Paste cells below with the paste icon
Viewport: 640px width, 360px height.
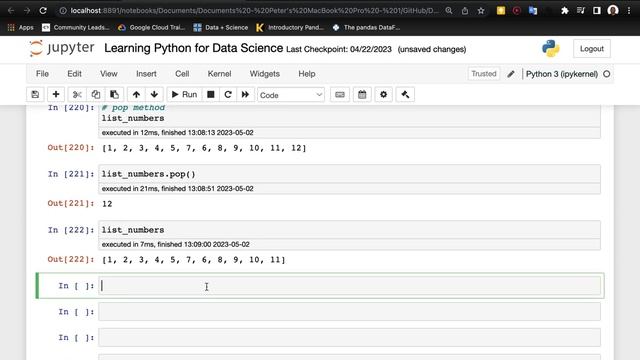[x=114, y=95]
